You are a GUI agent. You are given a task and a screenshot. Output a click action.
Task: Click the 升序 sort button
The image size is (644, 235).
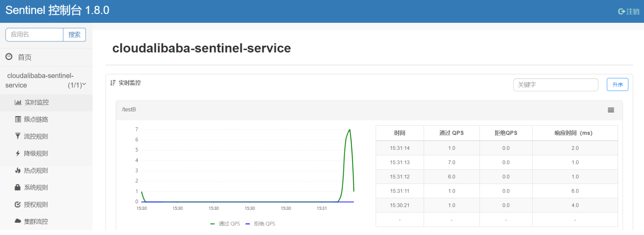tap(617, 85)
